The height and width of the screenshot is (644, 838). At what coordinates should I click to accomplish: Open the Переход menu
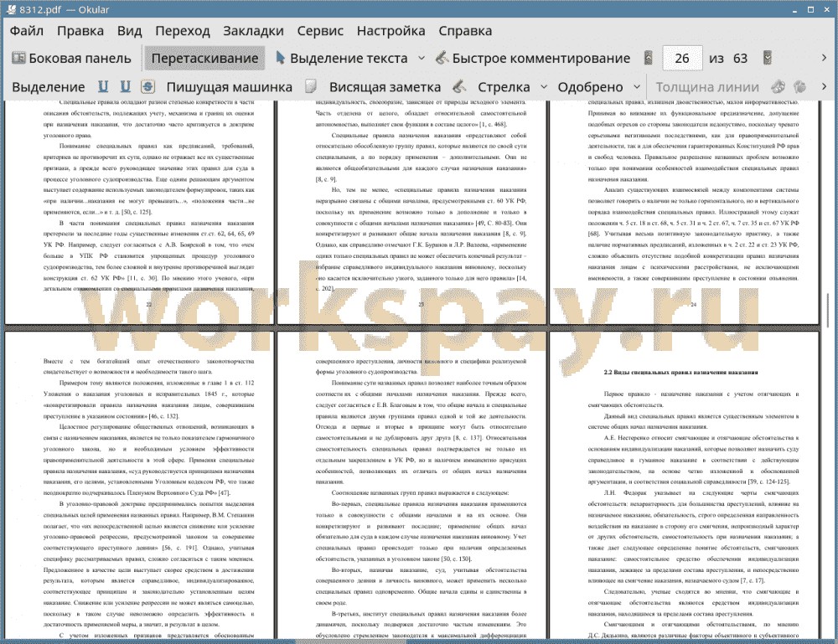tap(182, 31)
